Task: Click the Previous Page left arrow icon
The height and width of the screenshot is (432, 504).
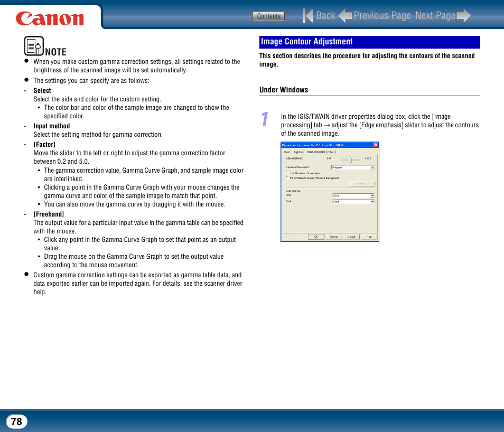Action: pos(345,15)
